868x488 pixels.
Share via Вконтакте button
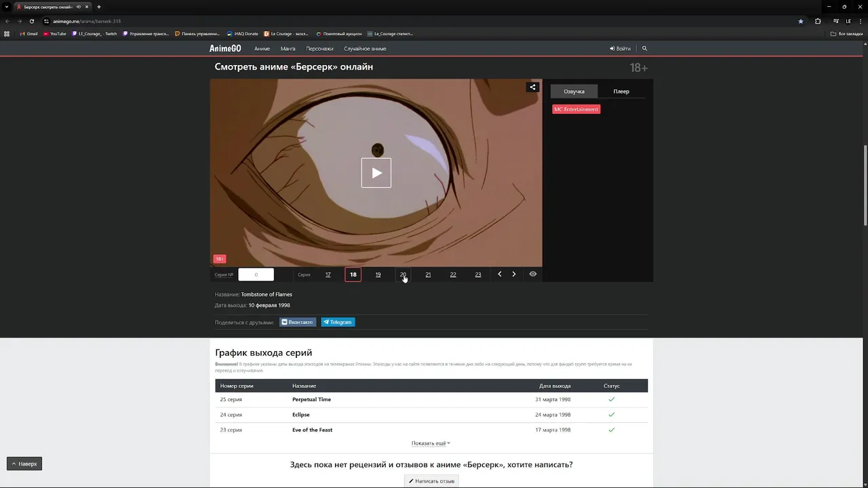click(x=298, y=322)
